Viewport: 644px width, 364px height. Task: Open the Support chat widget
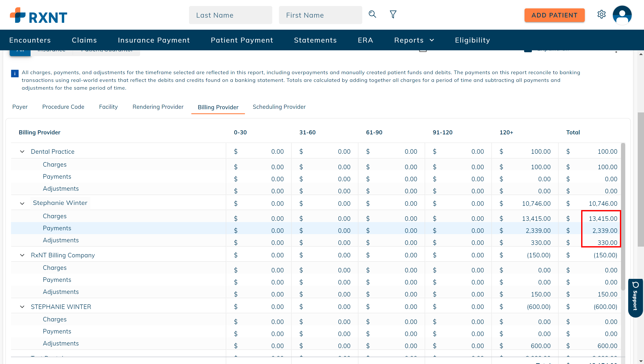point(635,298)
